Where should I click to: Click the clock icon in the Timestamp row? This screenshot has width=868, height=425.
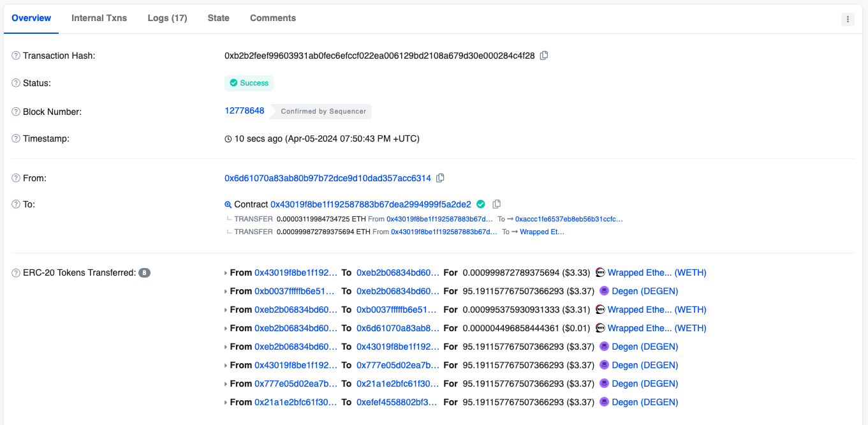(228, 139)
